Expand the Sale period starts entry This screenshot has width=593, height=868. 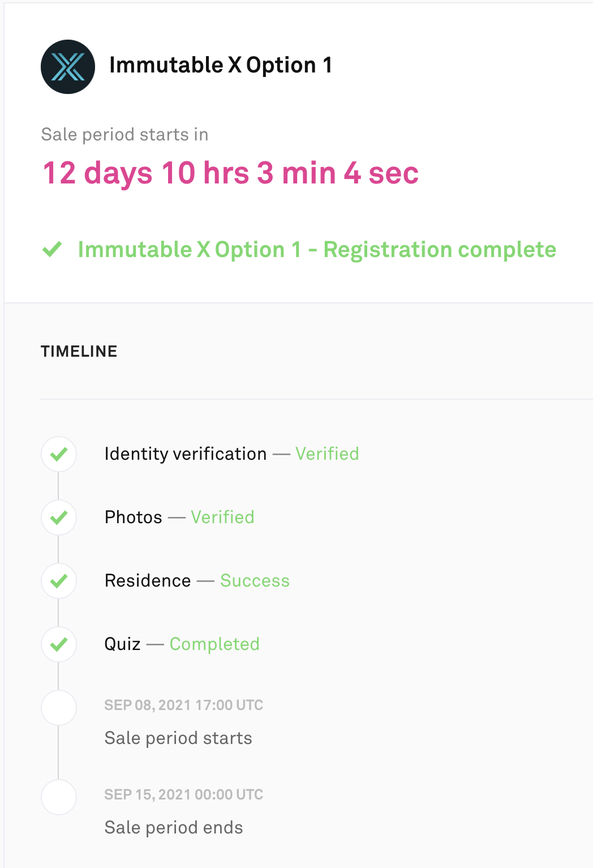click(178, 738)
